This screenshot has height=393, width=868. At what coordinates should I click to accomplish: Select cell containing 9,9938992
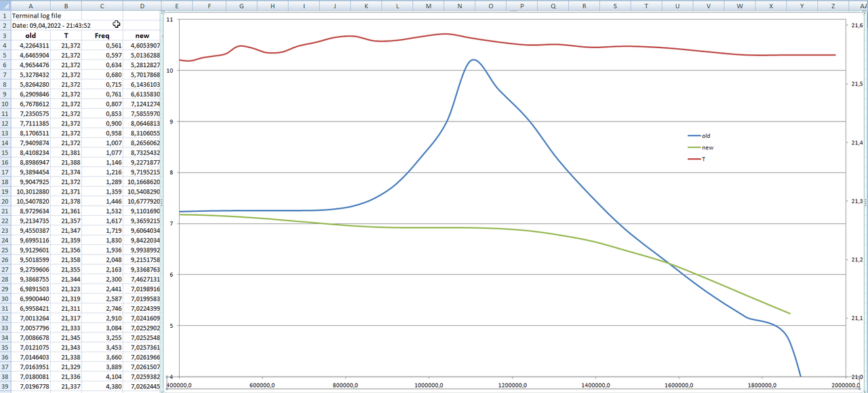(x=142, y=250)
